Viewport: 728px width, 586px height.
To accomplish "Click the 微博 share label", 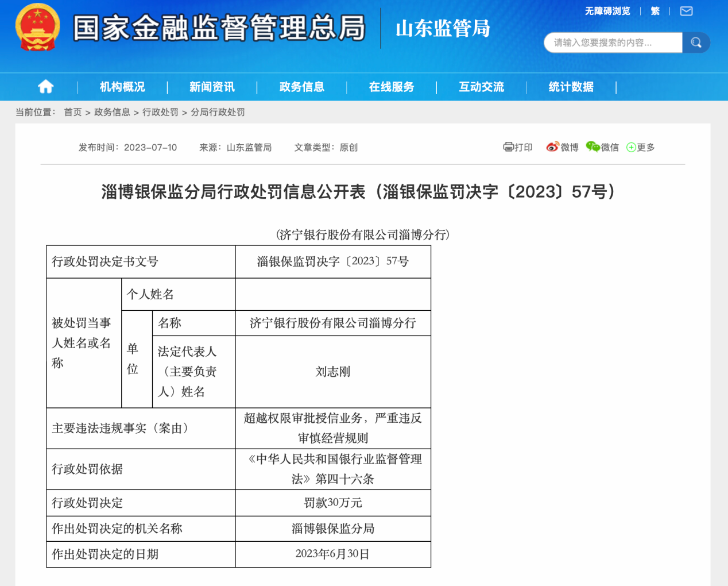I will point(570,148).
